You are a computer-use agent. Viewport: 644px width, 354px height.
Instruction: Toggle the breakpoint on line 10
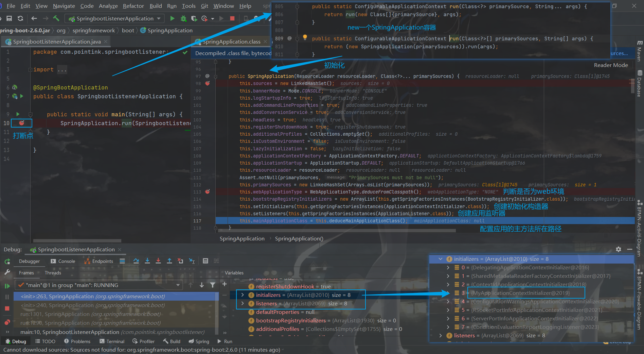click(x=22, y=123)
